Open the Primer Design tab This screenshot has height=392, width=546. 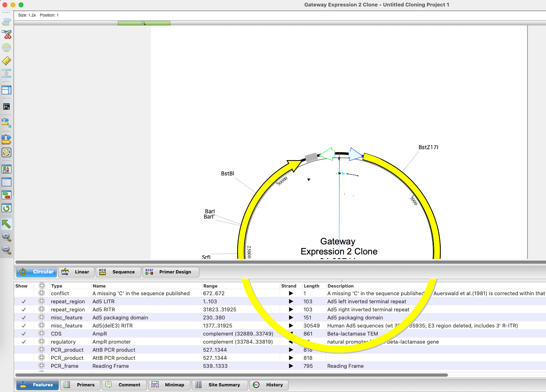[171, 272]
